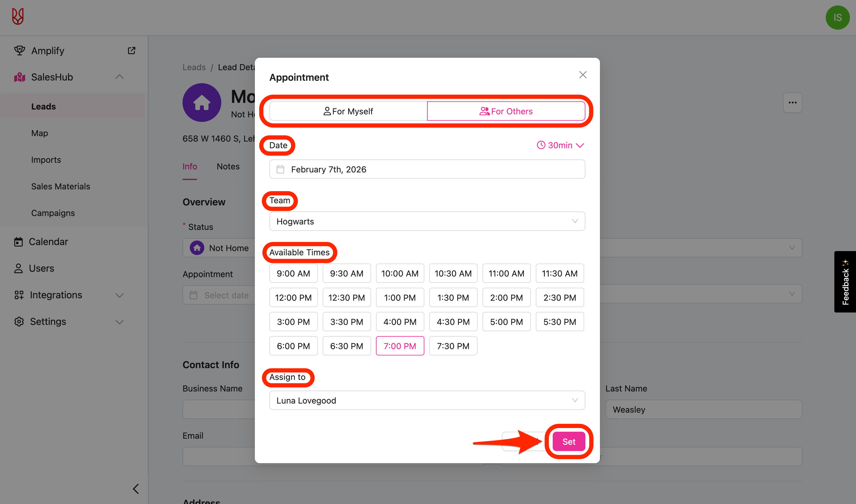Collapse the SalesHub menu section

coord(119,77)
